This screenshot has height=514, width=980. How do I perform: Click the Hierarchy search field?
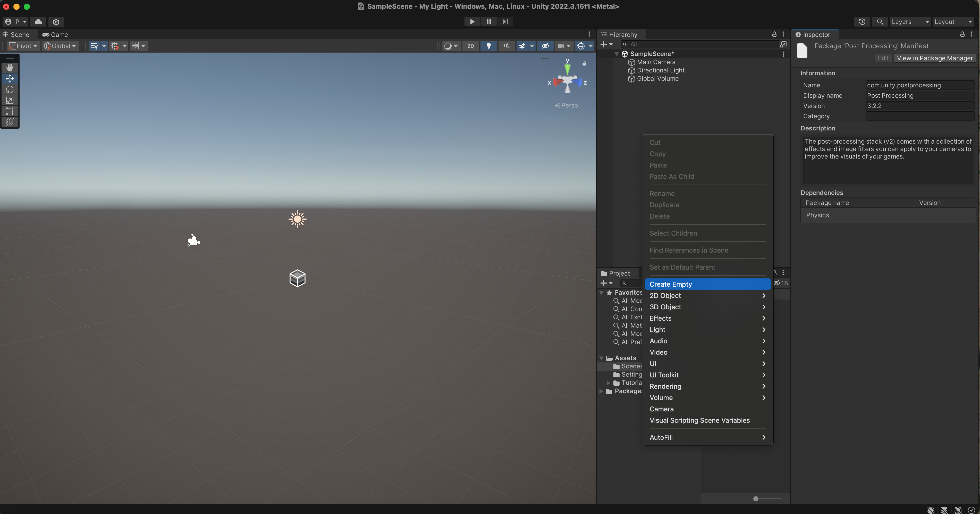point(700,45)
